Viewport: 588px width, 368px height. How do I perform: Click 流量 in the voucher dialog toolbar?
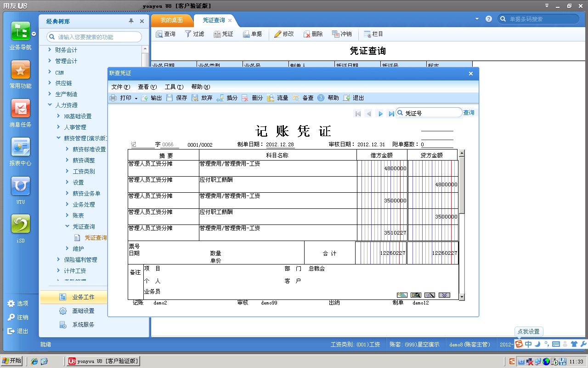(x=277, y=98)
